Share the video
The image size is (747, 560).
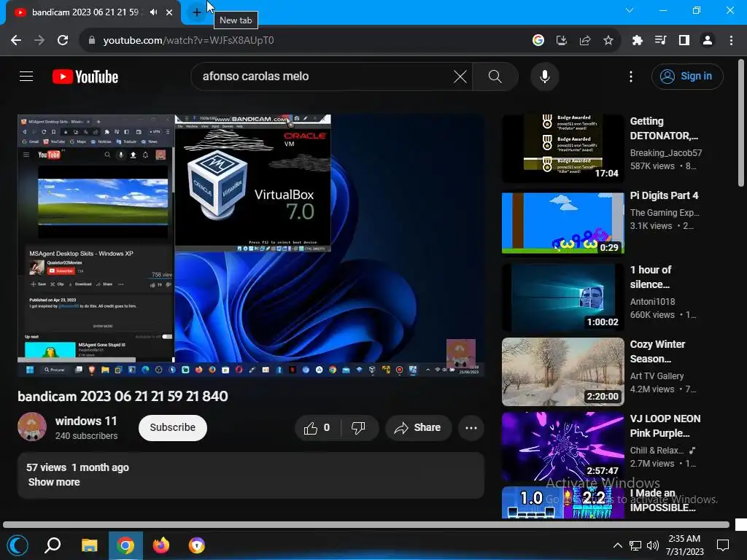coord(418,428)
